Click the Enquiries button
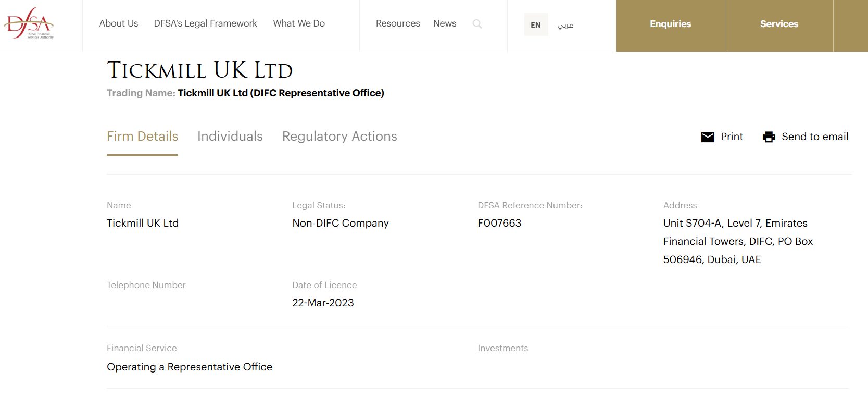Image resolution: width=868 pixels, height=397 pixels. click(670, 24)
